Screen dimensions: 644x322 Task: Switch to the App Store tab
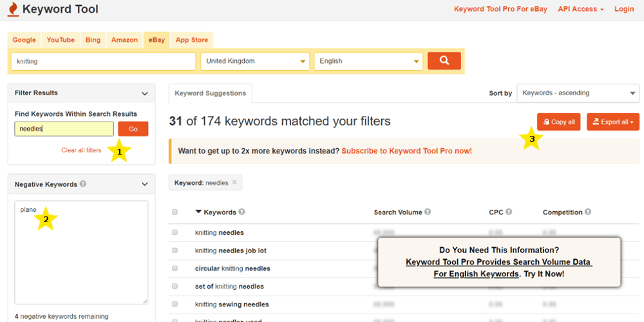click(192, 40)
